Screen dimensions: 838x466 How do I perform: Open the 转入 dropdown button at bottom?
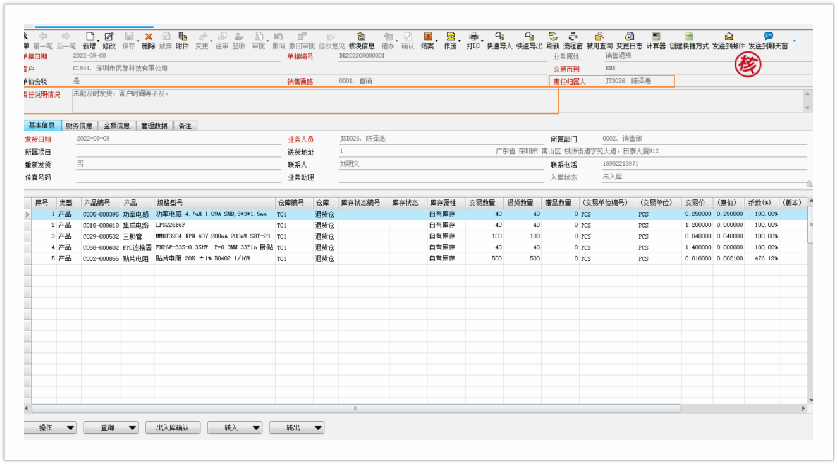tap(235, 428)
